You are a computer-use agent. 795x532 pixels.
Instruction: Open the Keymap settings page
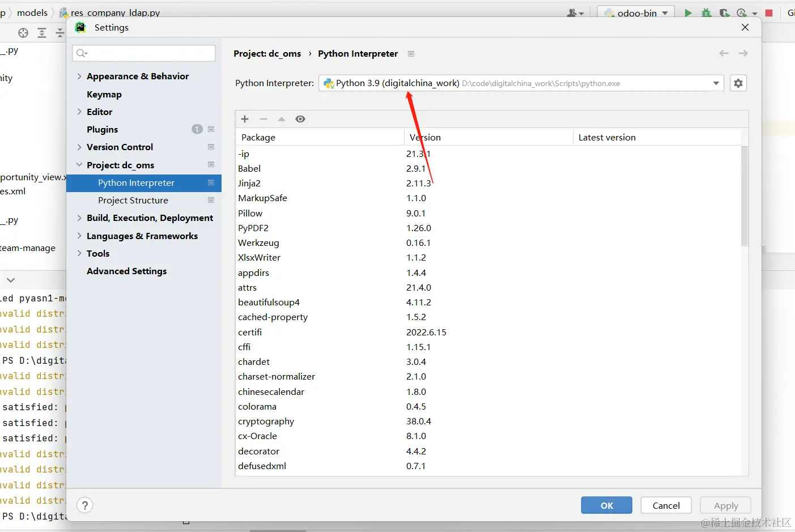(x=104, y=94)
